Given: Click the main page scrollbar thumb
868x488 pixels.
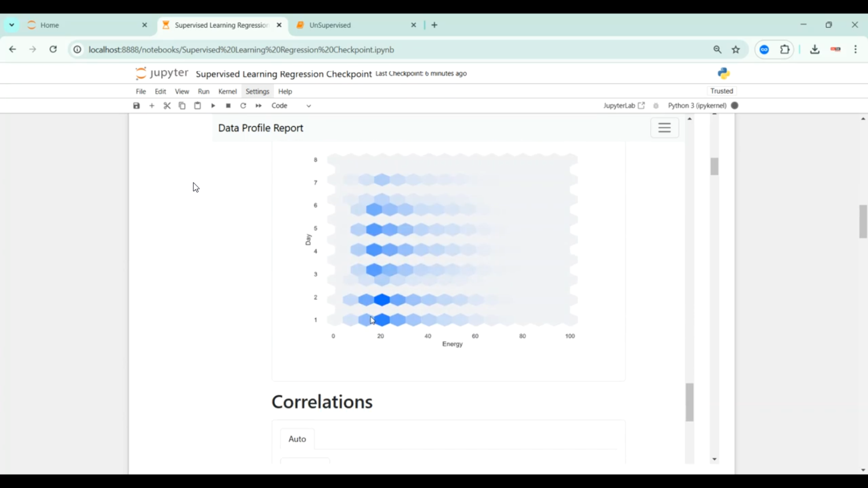Looking at the screenshot, I should (863, 221).
